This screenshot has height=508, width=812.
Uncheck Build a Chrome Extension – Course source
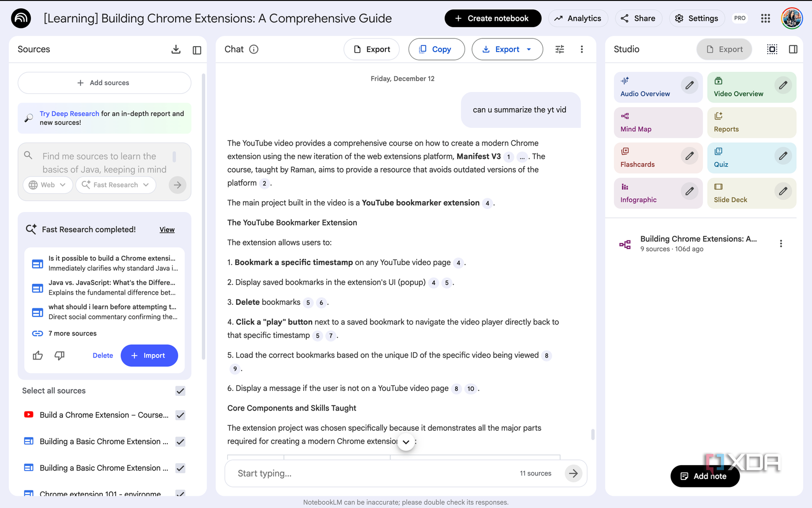[181, 415]
